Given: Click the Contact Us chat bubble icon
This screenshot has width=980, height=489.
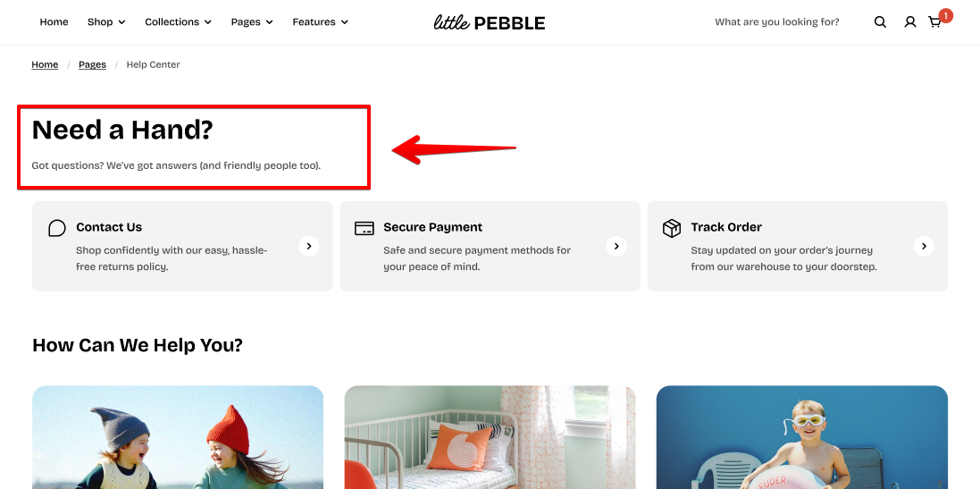Looking at the screenshot, I should (x=57, y=228).
